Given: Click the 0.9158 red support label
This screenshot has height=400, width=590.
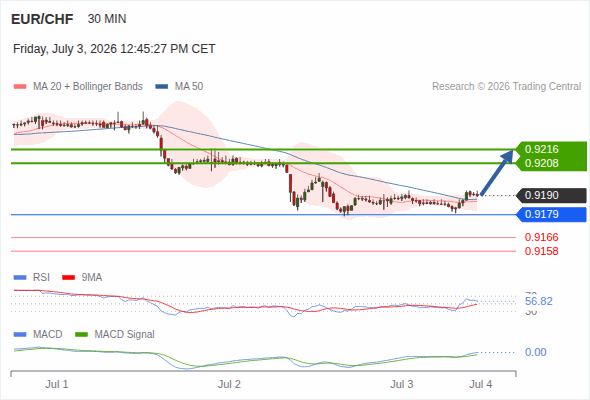Looking at the screenshot, I should point(541,251).
